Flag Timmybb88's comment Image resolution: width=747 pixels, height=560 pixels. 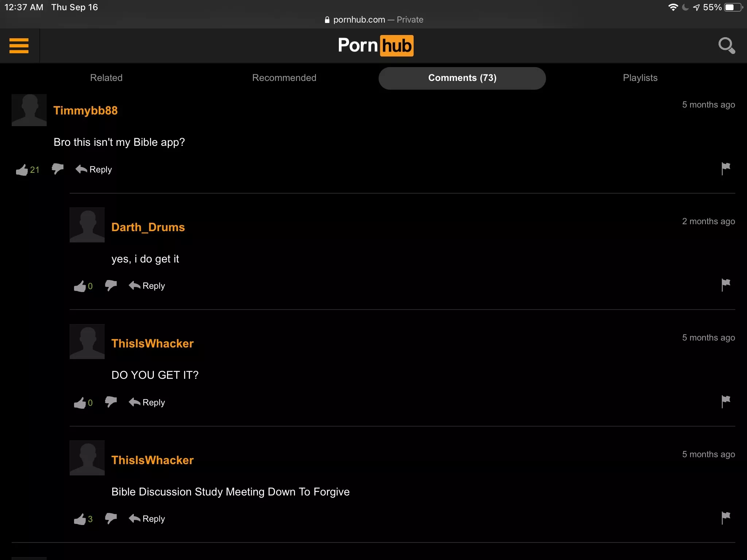(x=725, y=168)
